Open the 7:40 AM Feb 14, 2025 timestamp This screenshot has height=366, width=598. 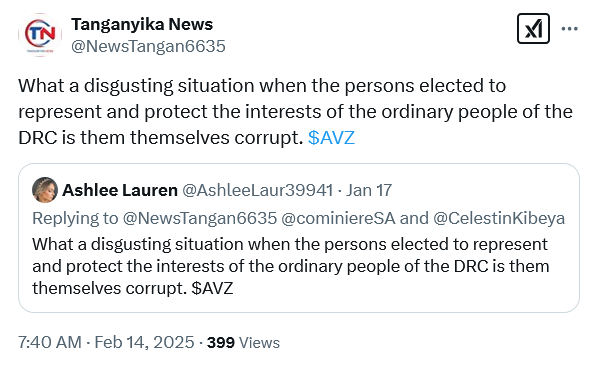tap(106, 342)
